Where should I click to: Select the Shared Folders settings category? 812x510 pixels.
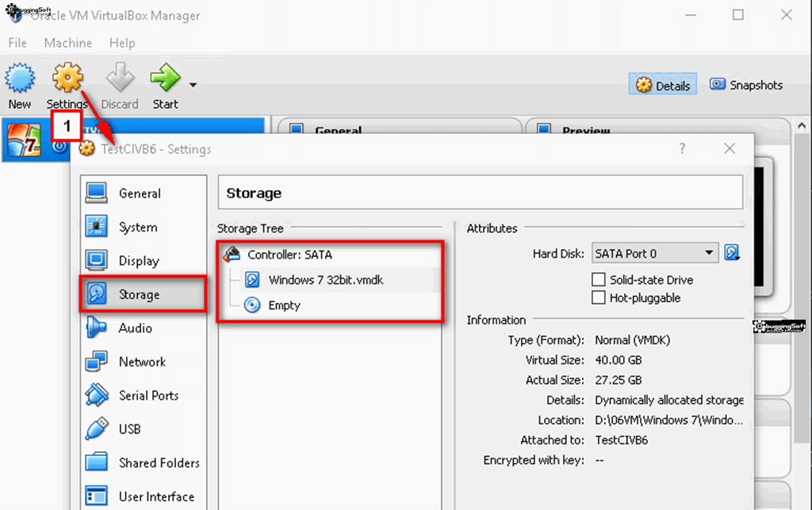(144, 462)
